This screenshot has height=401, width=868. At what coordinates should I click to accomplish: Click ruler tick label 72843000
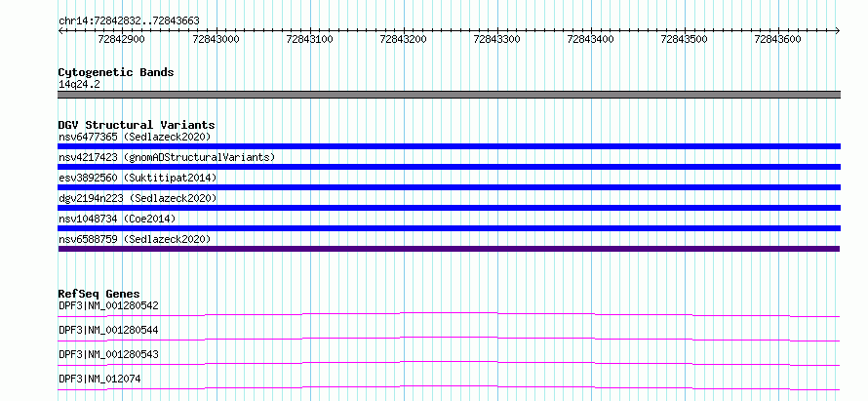tap(216, 40)
